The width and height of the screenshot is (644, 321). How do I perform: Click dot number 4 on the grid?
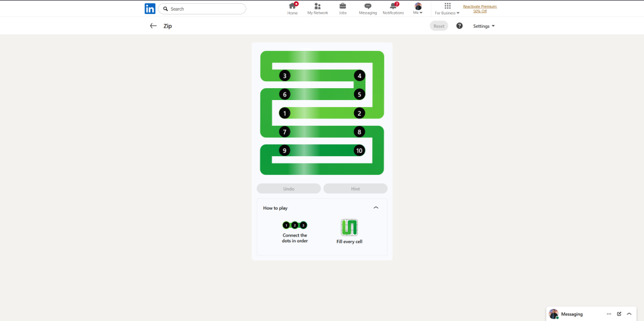pos(359,76)
